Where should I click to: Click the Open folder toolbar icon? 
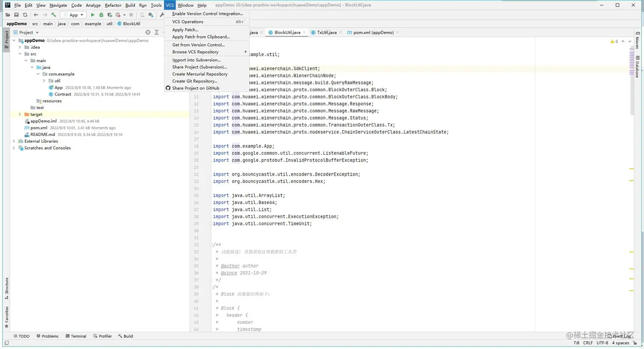tap(8, 15)
